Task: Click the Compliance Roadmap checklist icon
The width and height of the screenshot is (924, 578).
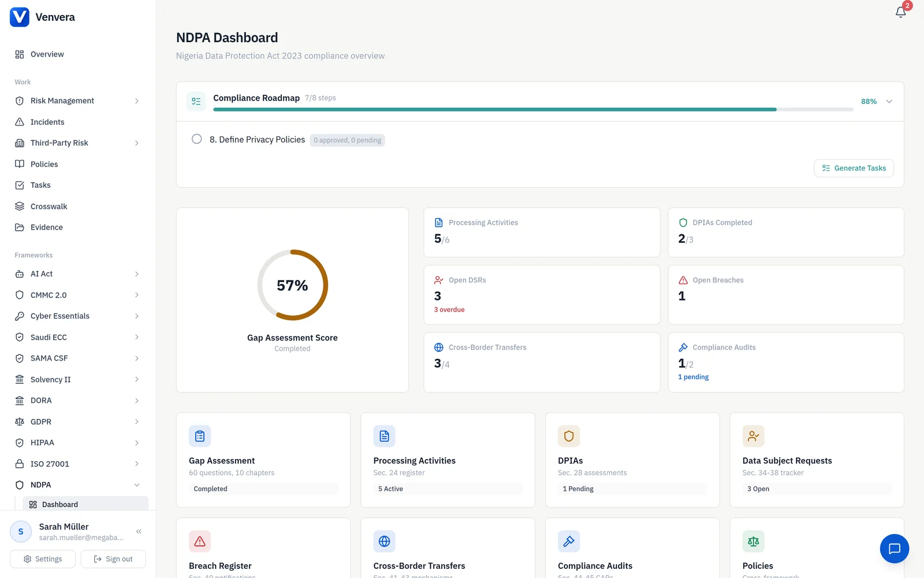Action: [196, 101]
